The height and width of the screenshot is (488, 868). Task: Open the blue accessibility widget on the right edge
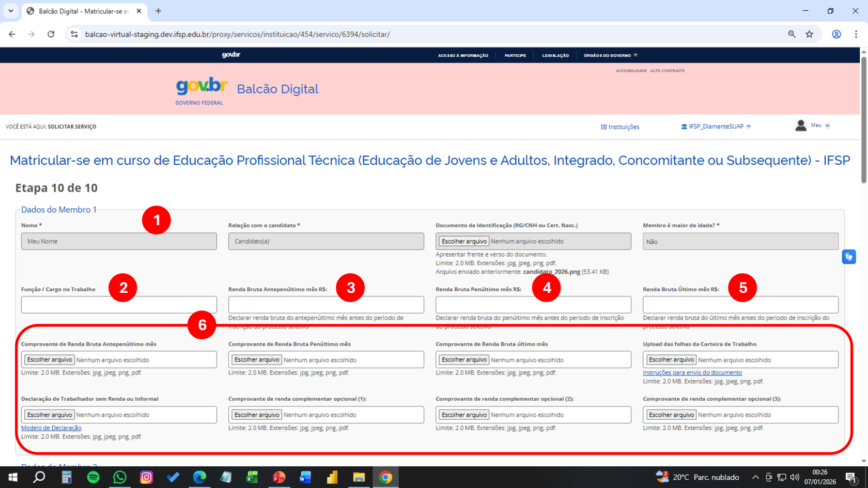pos(849,257)
